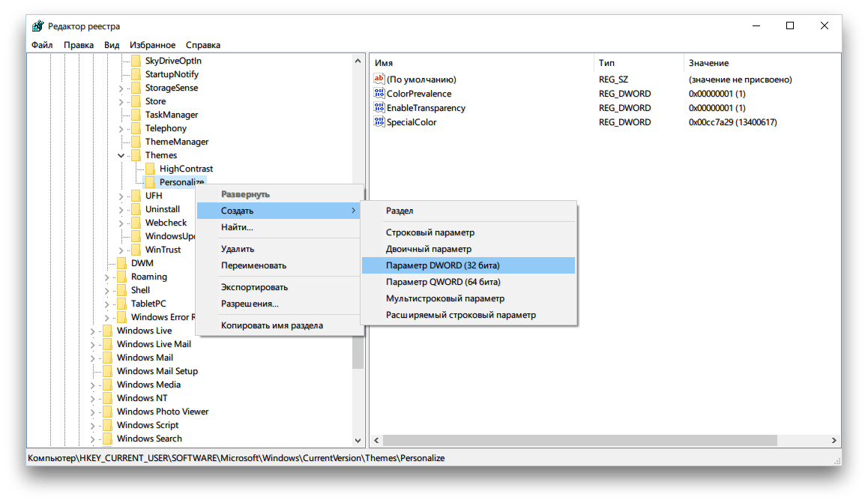Select the Windows Photo Viewer tree item

[x=163, y=412]
